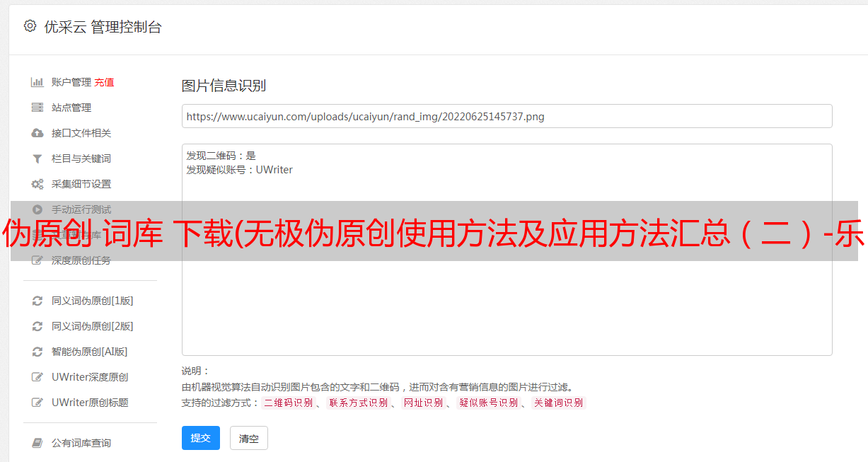
Task: Click the edit icon for UWriter深度原创
Action: 37,377
